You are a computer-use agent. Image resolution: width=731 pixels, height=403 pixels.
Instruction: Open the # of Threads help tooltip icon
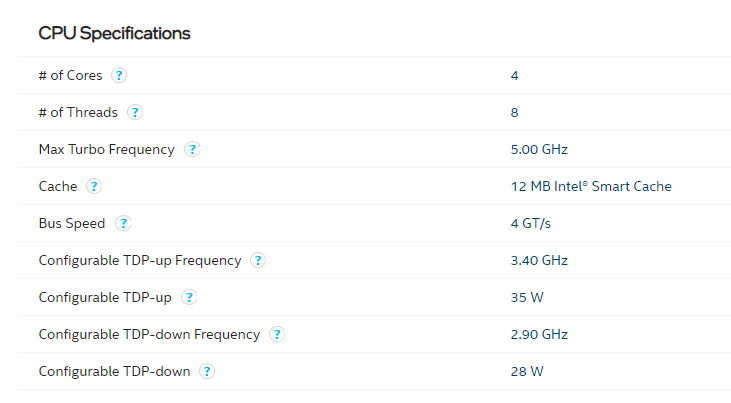135,112
